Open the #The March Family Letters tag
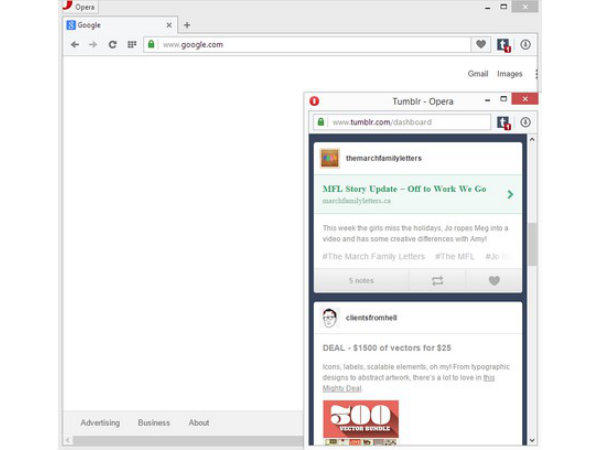 click(373, 256)
